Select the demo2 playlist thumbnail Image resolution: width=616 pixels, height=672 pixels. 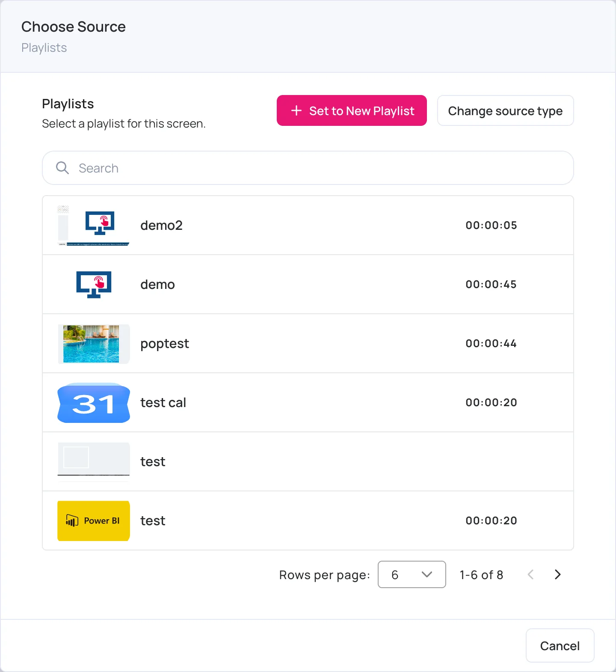coord(94,225)
